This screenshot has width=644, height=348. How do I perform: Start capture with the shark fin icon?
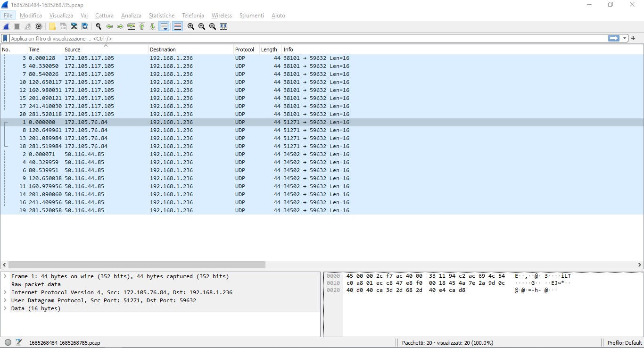point(6,26)
